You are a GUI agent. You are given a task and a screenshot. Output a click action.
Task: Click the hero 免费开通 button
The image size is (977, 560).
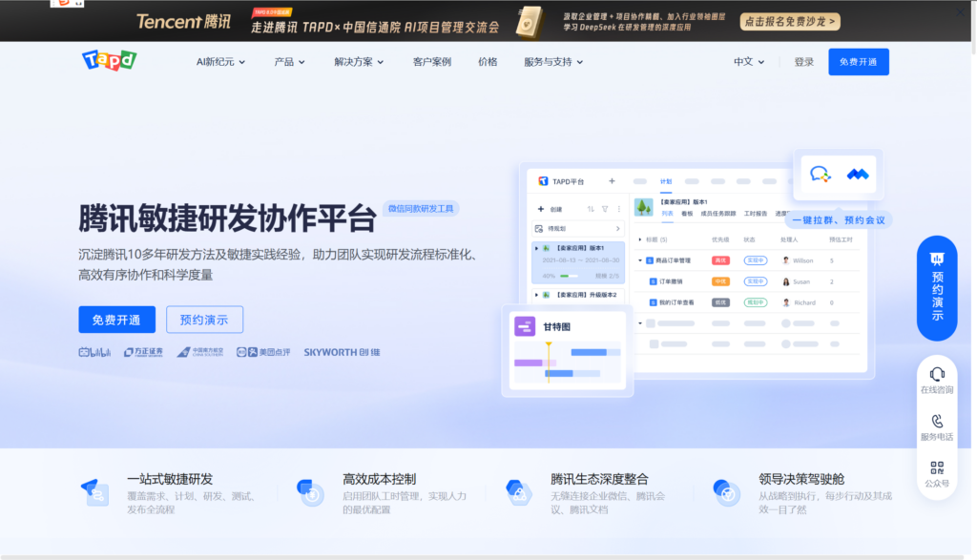coord(116,320)
